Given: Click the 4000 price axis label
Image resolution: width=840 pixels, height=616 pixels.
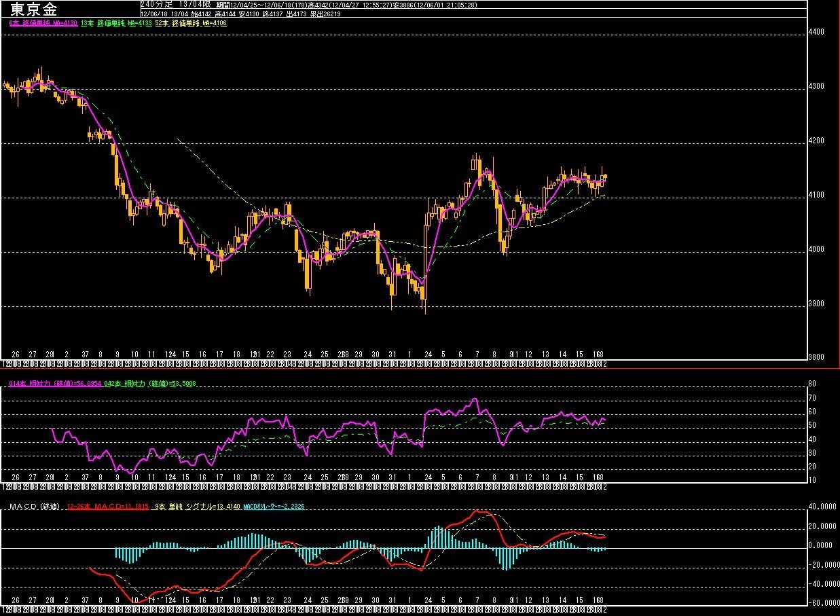Looking at the screenshot, I should [x=818, y=249].
